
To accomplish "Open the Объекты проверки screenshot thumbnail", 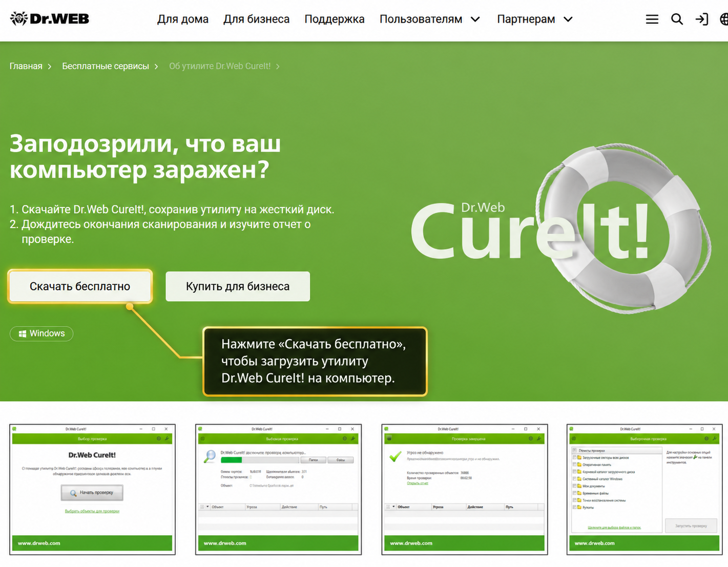I will click(644, 489).
